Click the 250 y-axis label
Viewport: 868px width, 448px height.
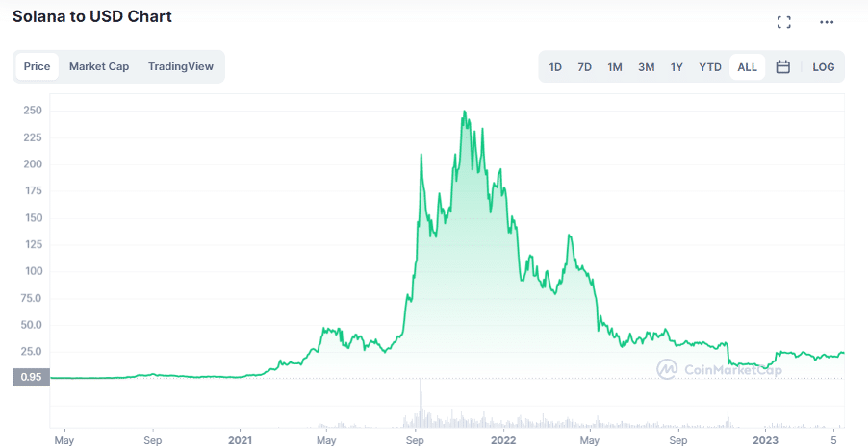35,111
